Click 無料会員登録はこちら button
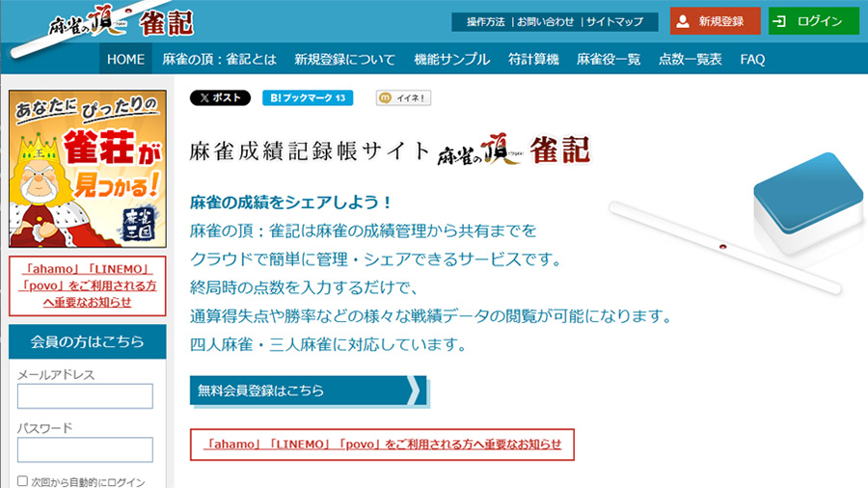 (x=309, y=391)
